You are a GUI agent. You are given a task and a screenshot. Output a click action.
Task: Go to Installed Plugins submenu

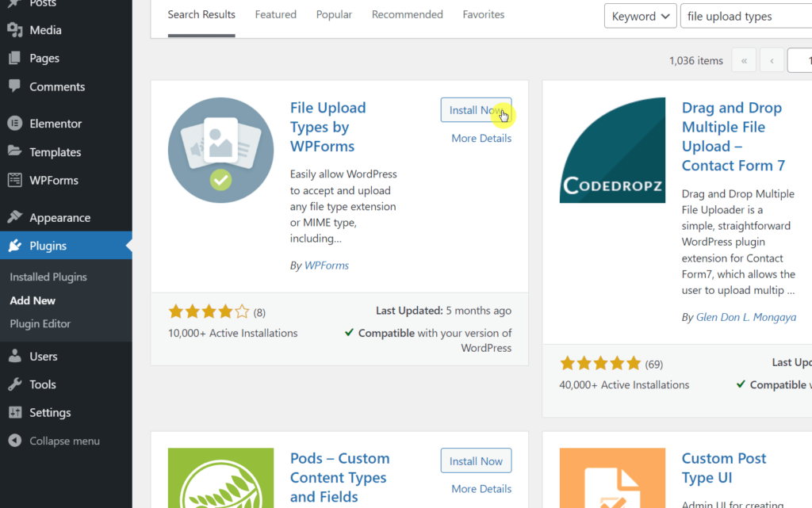tap(48, 277)
